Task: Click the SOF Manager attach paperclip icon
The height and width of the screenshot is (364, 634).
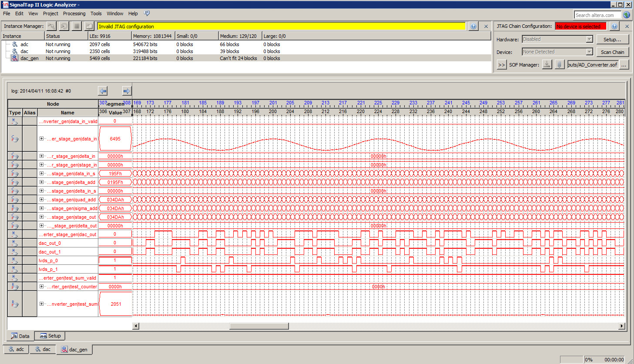Action: click(560, 64)
